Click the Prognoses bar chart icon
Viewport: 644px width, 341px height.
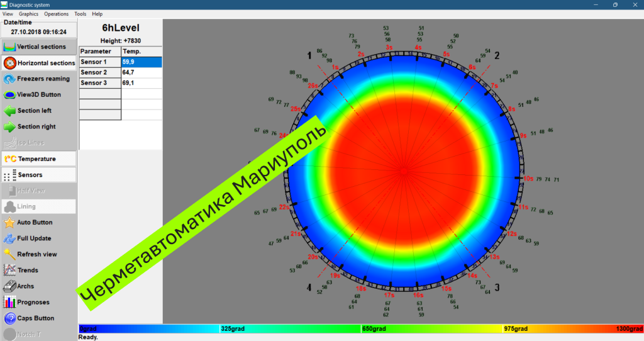[9, 302]
